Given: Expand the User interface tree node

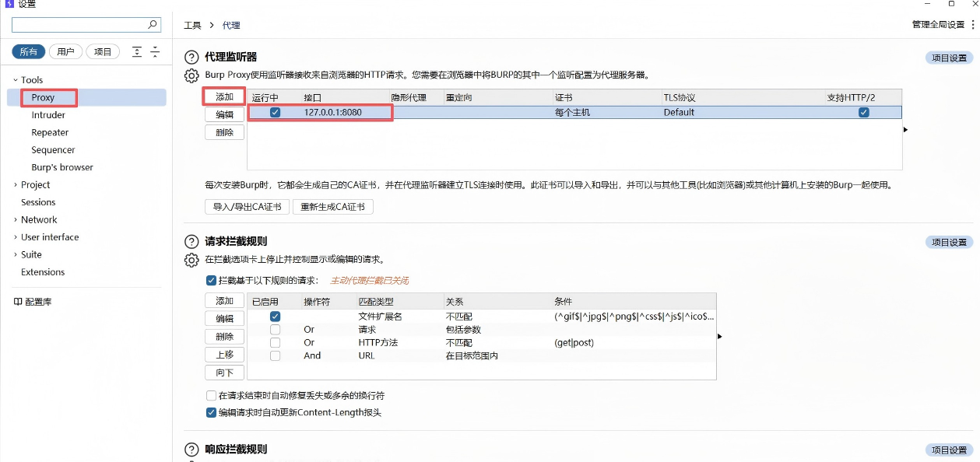Looking at the screenshot, I should pyautogui.click(x=15, y=237).
